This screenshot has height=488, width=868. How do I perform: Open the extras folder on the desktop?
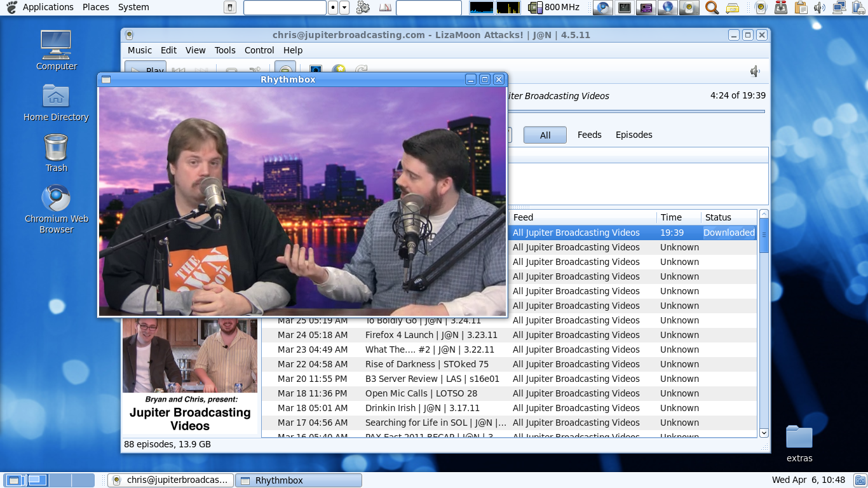click(x=799, y=444)
